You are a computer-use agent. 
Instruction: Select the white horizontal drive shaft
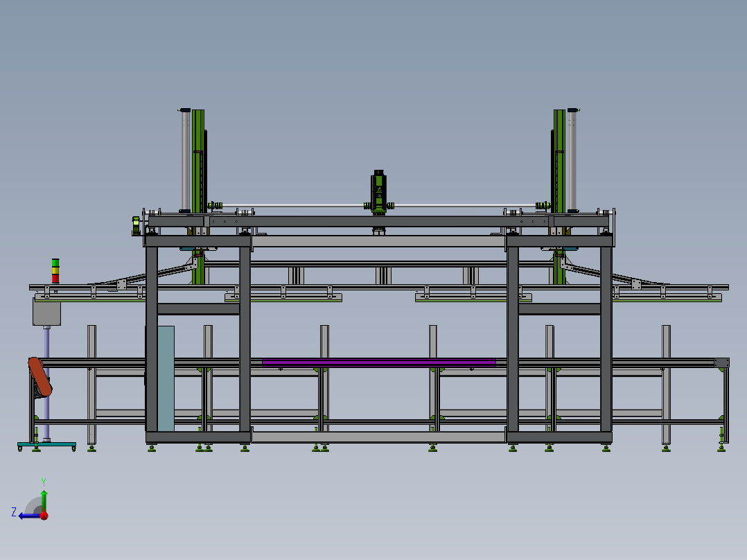(379, 206)
